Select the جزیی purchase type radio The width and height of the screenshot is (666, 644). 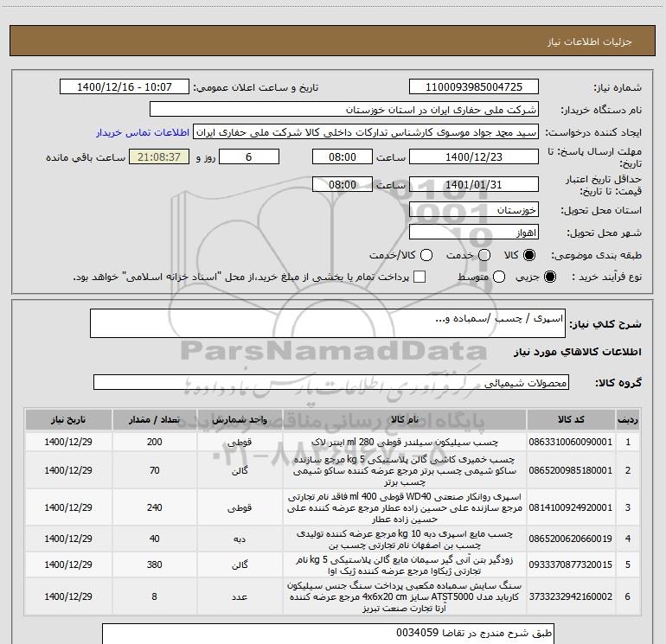tap(550, 277)
